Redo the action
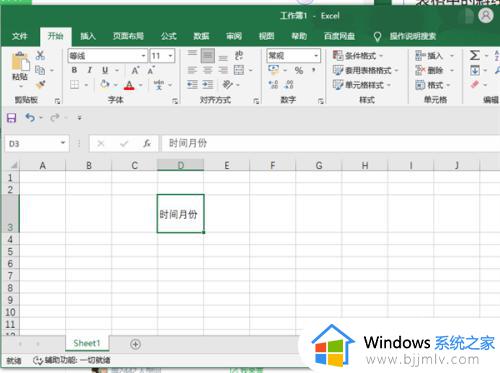Image resolution: width=500 pixels, height=373 pixels. click(55, 117)
